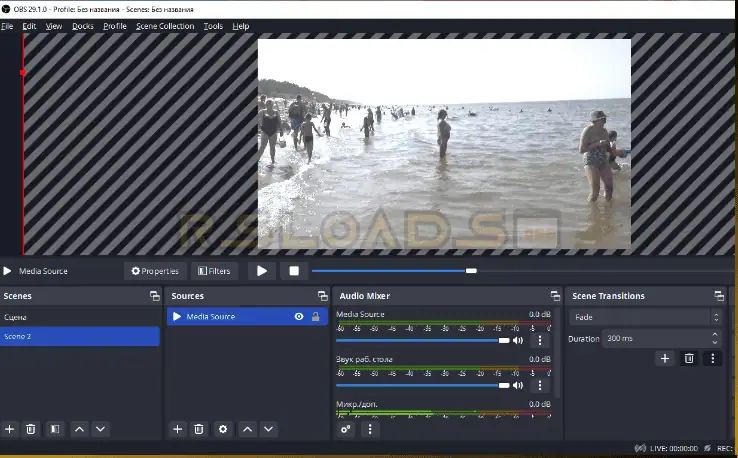Pop out the Scenes dock
This screenshot has width=738, height=458.
[154, 296]
